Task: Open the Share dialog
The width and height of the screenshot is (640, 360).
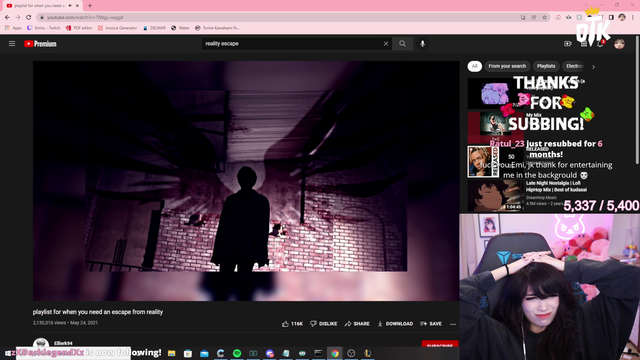Action: click(357, 324)
